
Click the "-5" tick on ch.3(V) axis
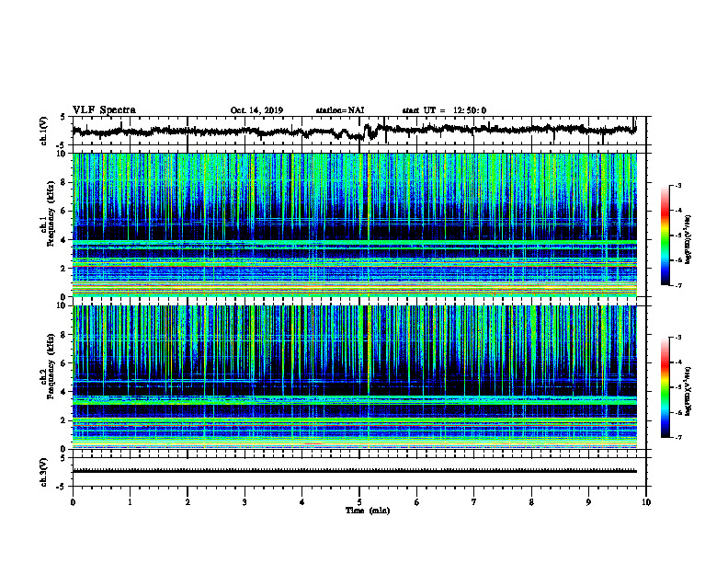coord(62,487)
